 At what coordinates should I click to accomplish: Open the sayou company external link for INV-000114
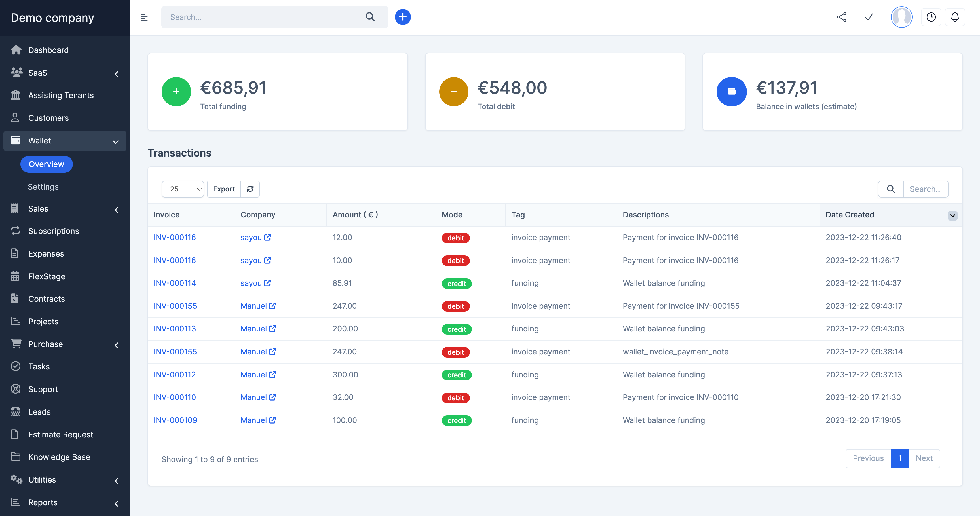click(x=267, y=283)
